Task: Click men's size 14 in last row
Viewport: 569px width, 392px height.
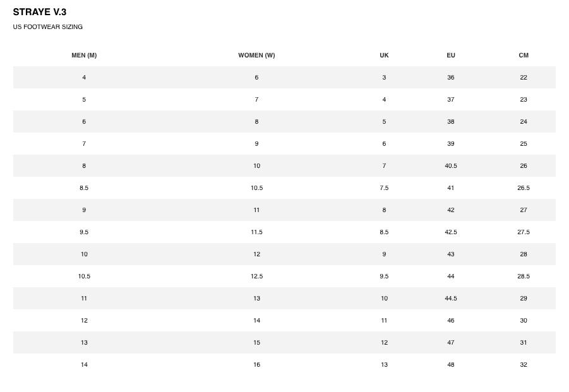Action: 84,365
